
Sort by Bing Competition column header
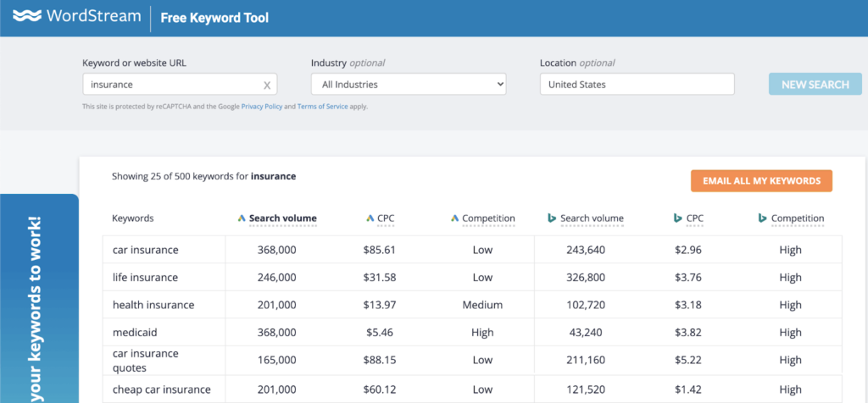click(798, 218)
